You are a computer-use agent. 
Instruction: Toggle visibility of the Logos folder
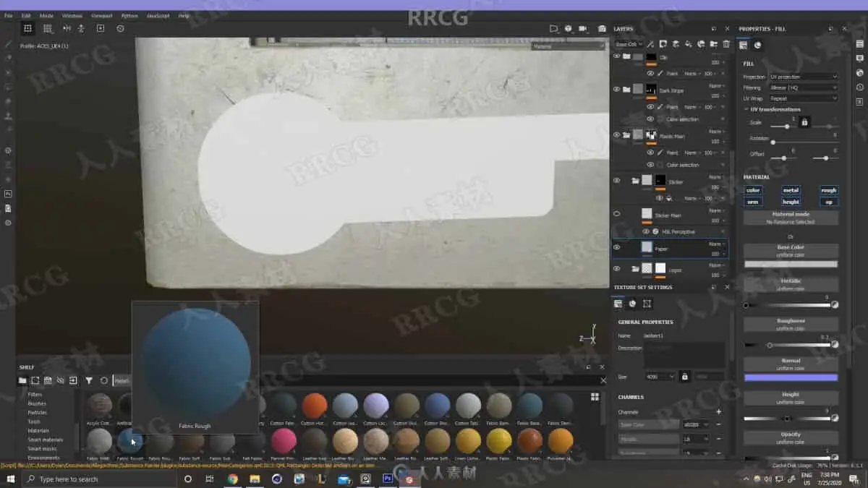click(617, 268)
